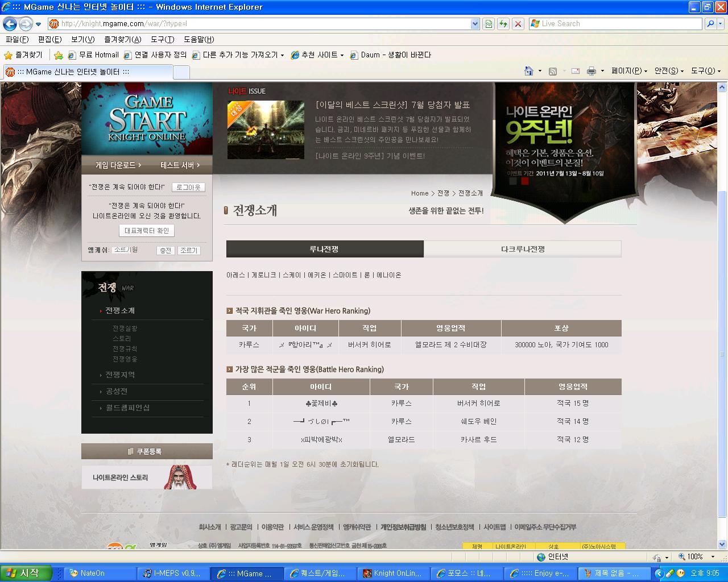Click the 충전 button
This screenshot has height=582, width=728.
point(166,251)
